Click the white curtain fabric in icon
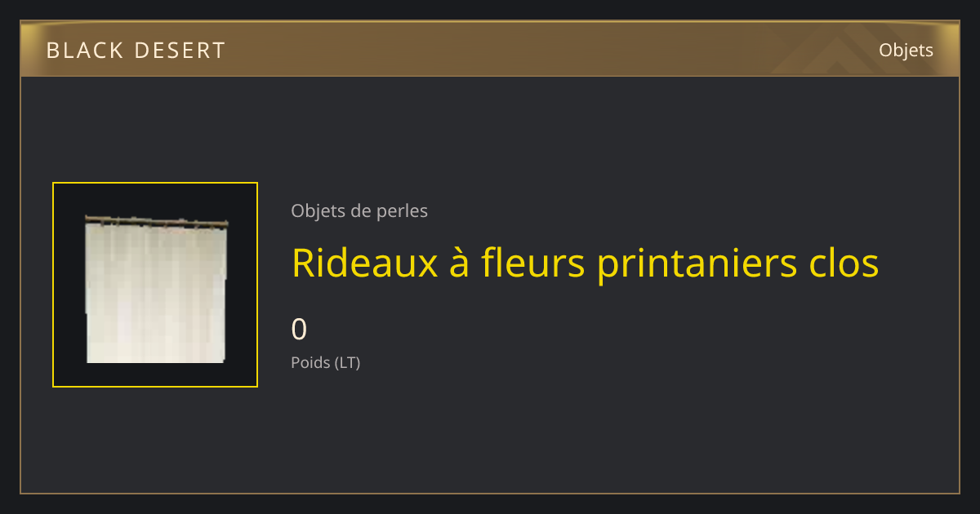The height and width of the screenshot is (514, 980). [155, 294]
